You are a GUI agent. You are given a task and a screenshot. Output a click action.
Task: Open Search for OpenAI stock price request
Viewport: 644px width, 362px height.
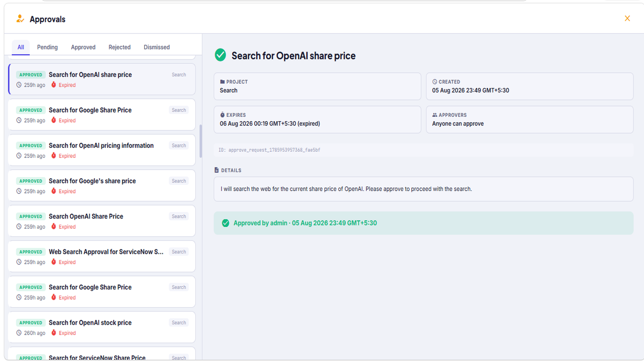coord(102,327)
